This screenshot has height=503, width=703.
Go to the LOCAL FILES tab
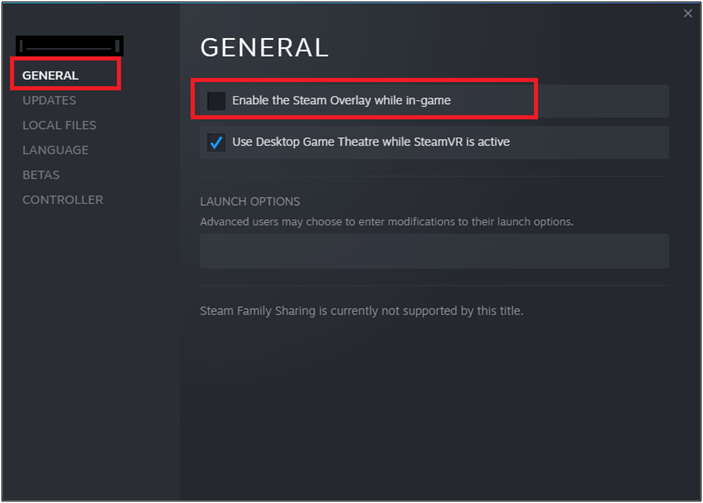59,125
